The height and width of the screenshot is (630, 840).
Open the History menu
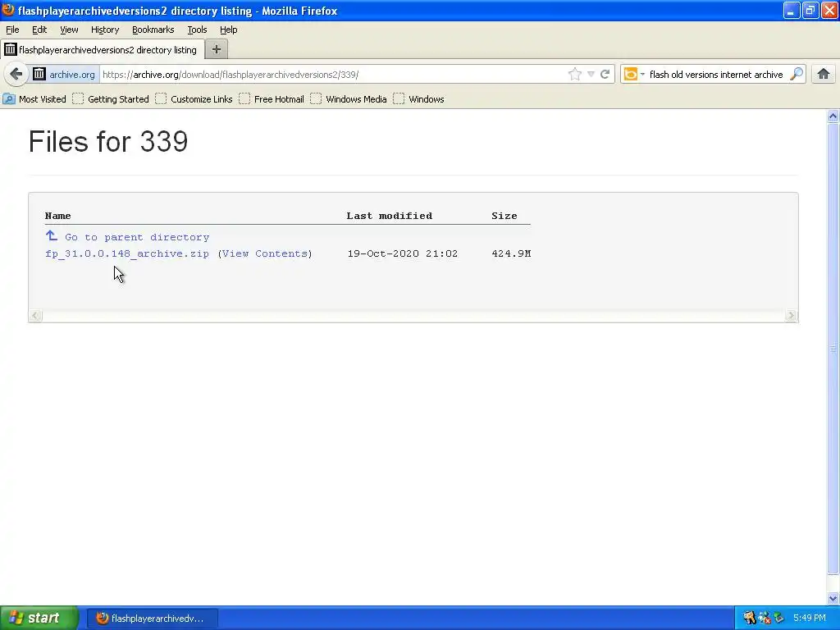(105, 30)
